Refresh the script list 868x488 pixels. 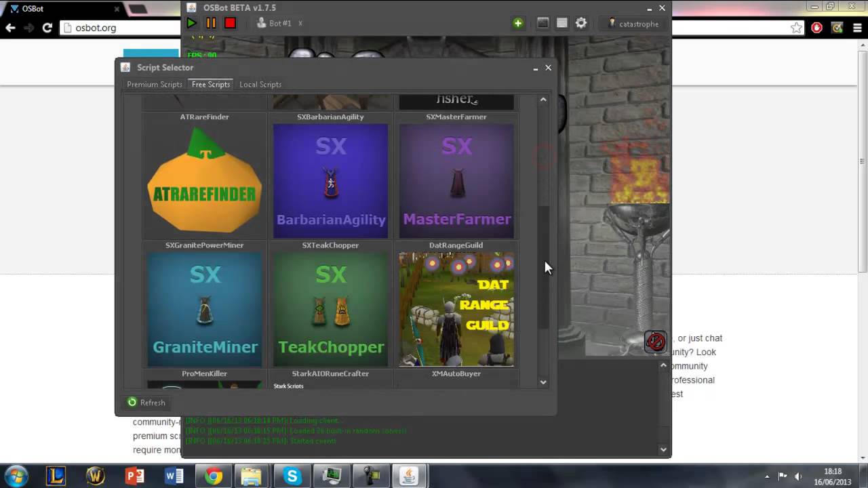pos(146,403)
